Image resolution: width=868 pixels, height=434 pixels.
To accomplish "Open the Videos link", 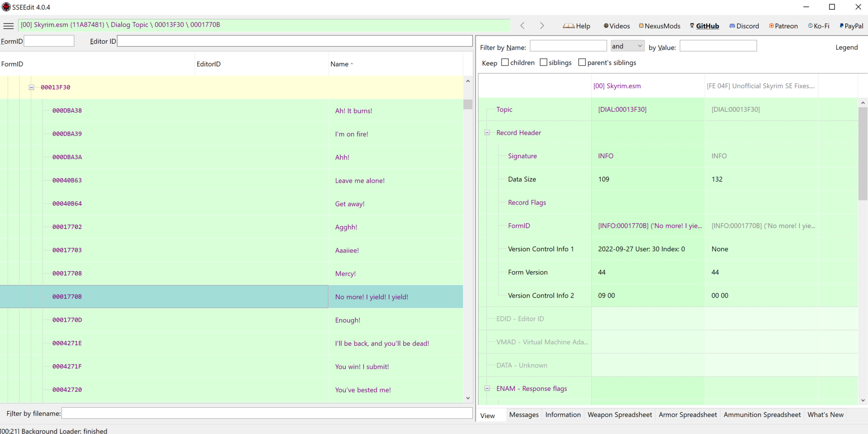I will tap(617, 26).
